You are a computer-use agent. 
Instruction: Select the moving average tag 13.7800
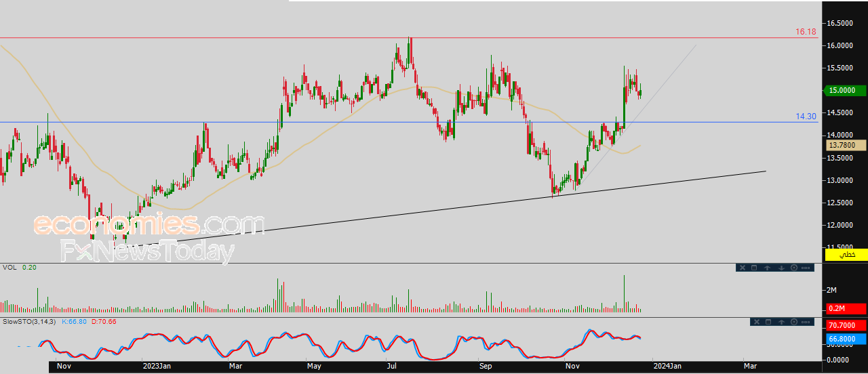coord(846,145)
